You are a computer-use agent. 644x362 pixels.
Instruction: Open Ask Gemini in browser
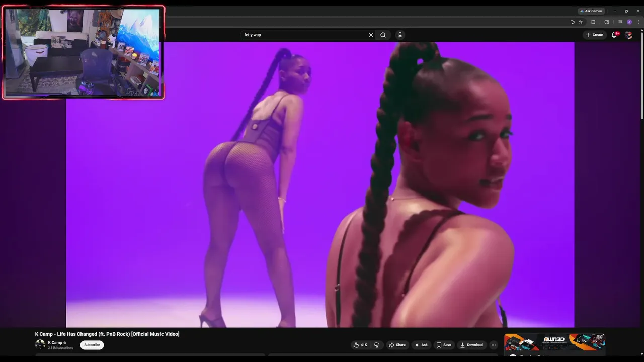coord(591,11)
